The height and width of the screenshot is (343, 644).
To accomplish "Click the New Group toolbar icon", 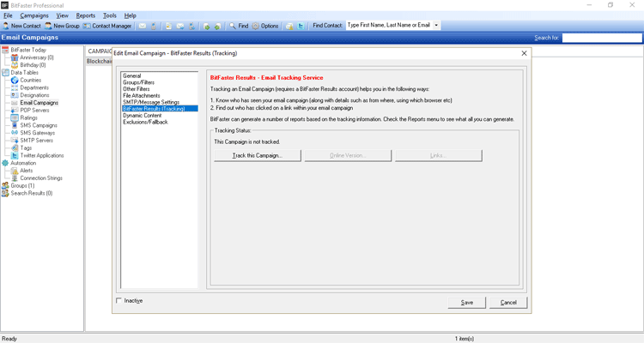I will click(x=49, y=26).
